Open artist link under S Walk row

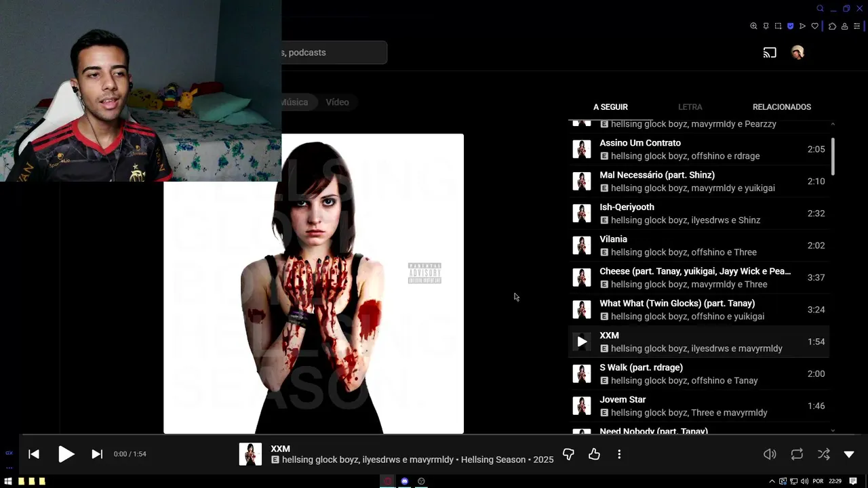pyautogui.click(x=684, y=381)
